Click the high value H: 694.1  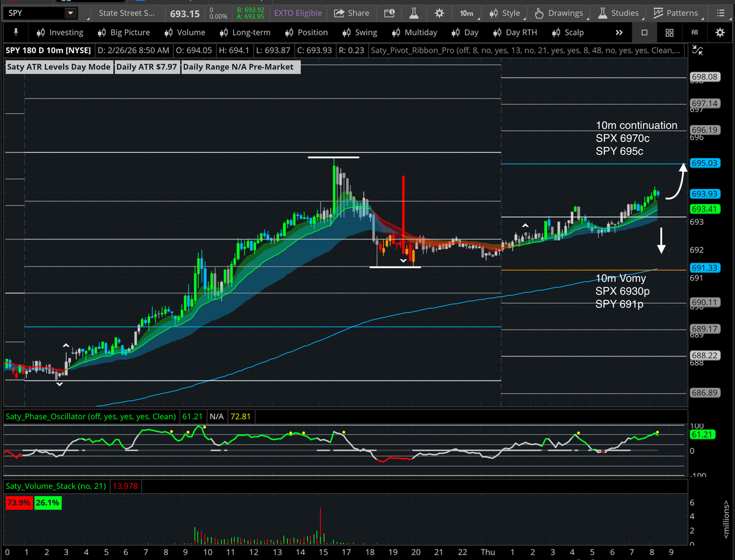tap(235, 51)
